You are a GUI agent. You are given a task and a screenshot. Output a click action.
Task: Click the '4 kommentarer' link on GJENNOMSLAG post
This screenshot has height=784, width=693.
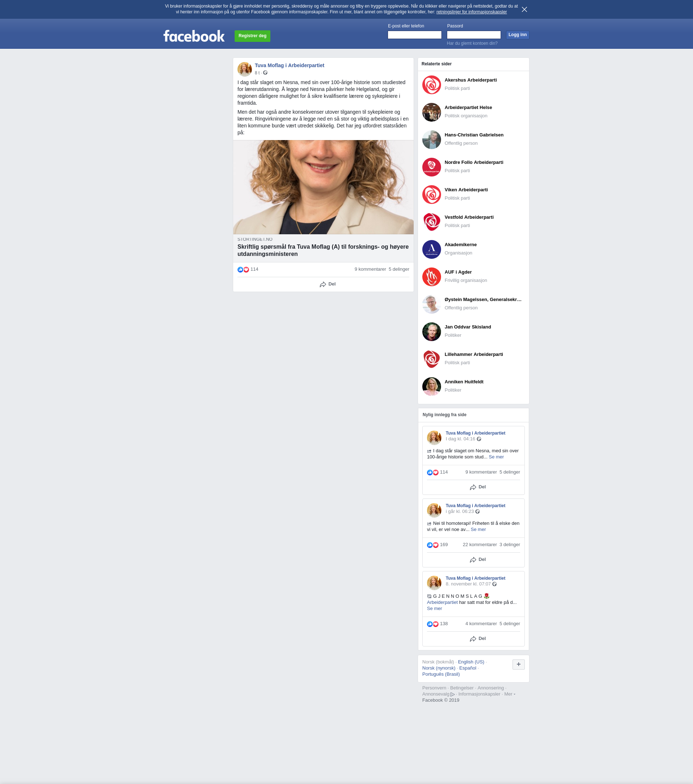(x=481, y=624)
